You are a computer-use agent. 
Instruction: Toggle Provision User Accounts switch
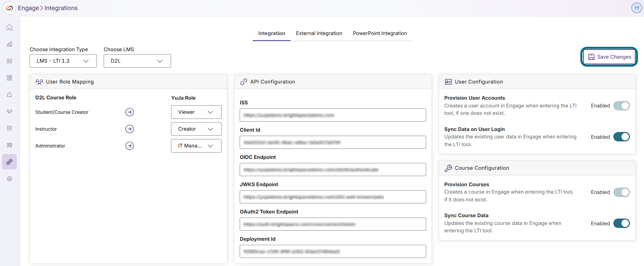[x=621, y=106]
